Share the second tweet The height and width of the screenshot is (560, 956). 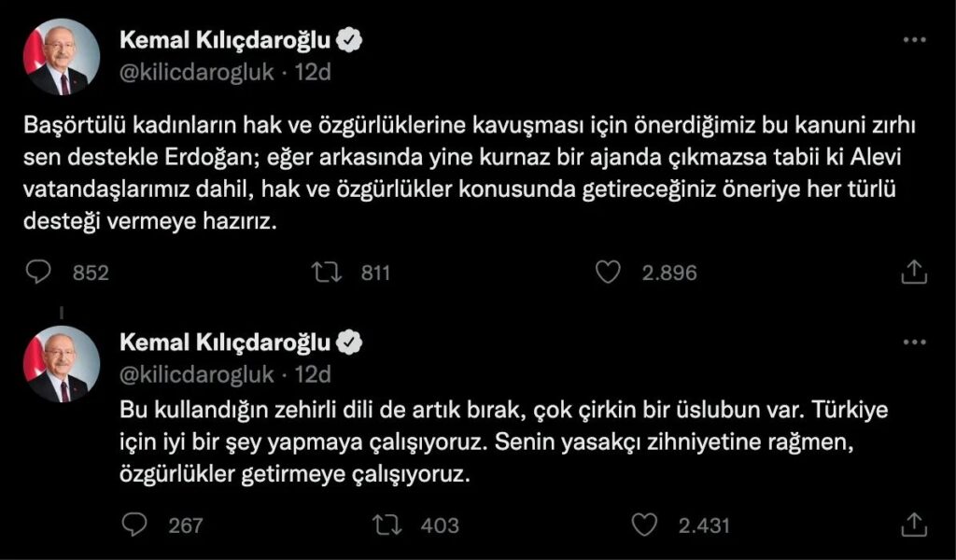914,525
